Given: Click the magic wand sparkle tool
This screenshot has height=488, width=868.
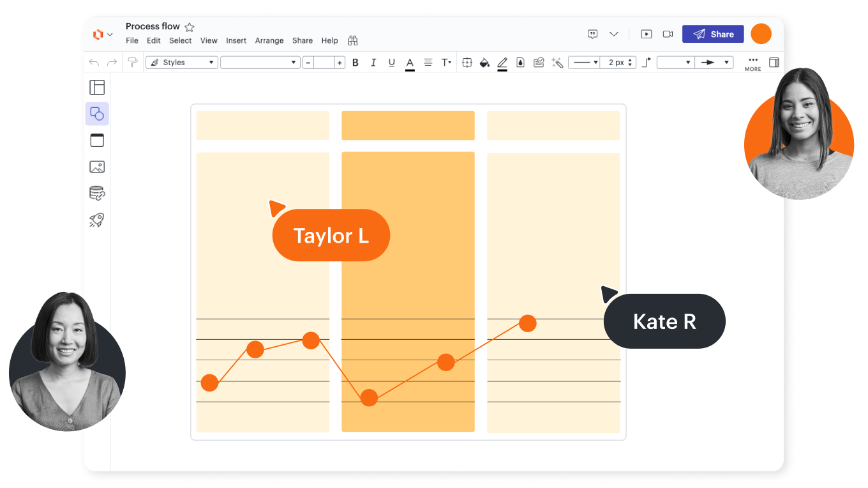Looking at the screenshot, I should (557, 63).
